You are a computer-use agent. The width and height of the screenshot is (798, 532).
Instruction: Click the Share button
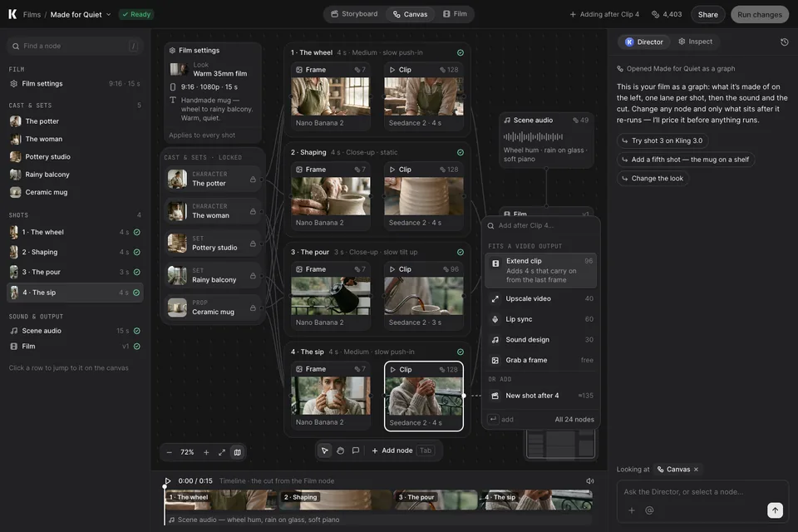[x=708, y=14]
